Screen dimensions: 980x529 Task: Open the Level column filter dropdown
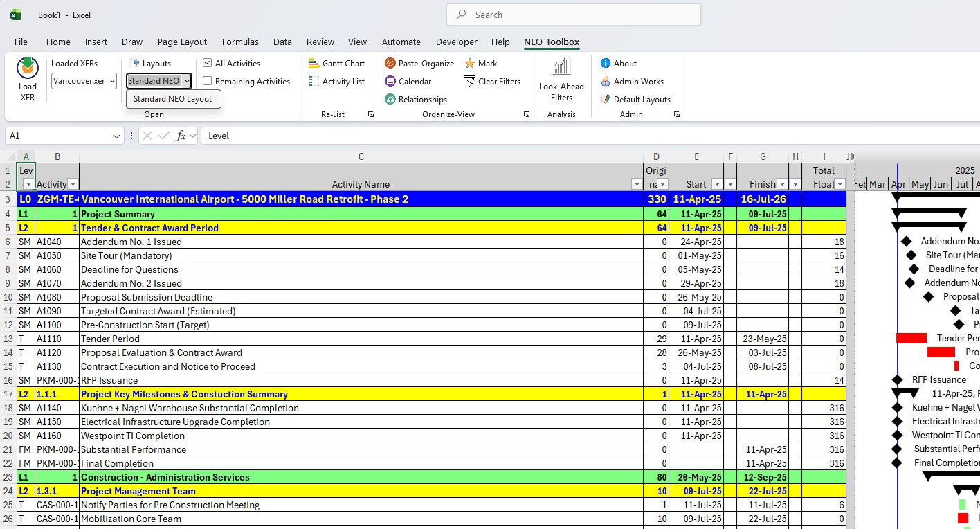(x=28, y=184)
